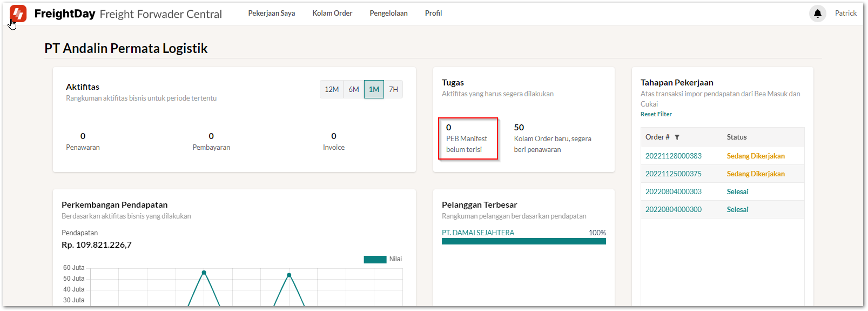The height and width of the screenshot is (311, 868).
Task: Switch activity period to 12M
Action: [x=332, y=89]
